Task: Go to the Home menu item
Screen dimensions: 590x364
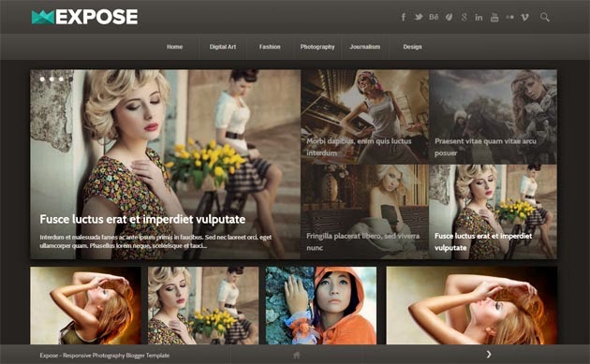Action: 174,47
